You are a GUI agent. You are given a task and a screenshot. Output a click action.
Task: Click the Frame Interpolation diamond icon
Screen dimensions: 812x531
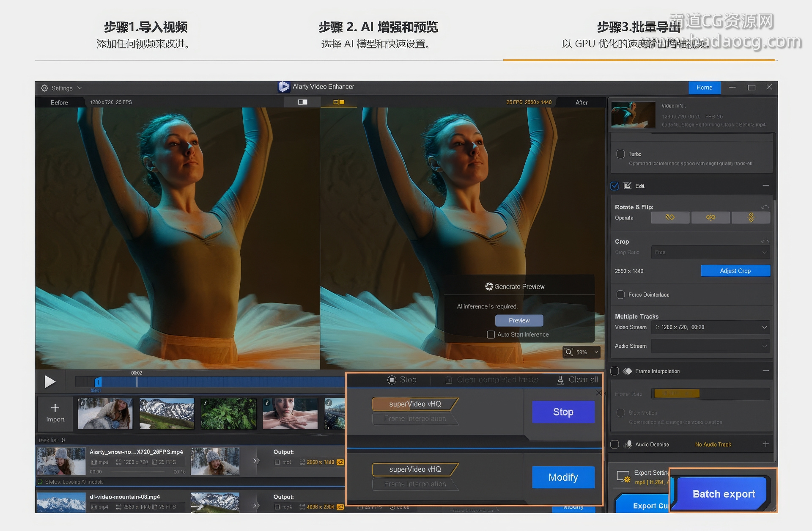(x=627, y=371)
